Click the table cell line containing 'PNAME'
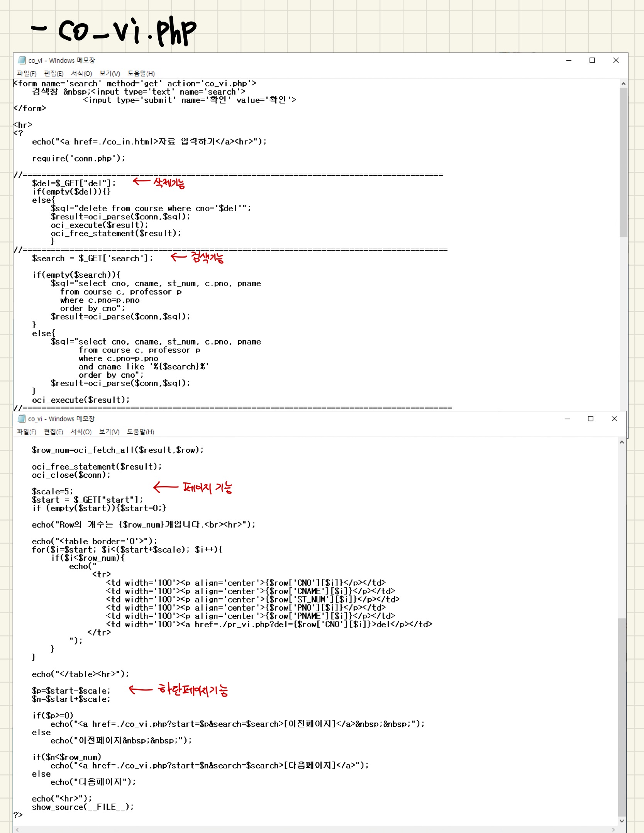 pos(251,616)
